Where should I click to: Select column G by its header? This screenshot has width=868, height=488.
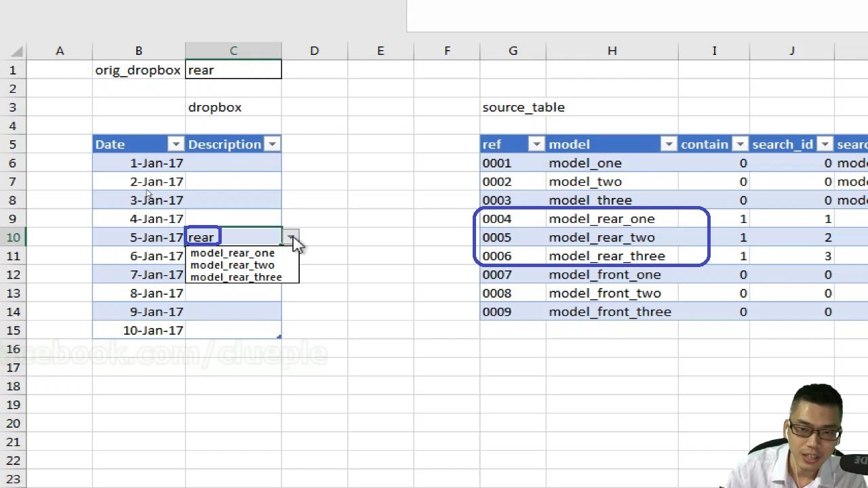coord(513,51)
